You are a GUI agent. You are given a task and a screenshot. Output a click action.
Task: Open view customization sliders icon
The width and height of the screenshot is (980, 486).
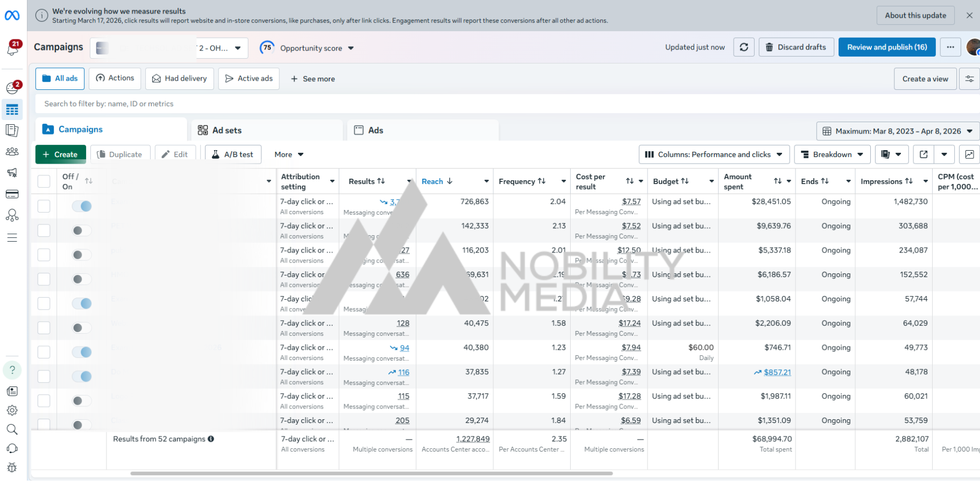pos(969,79)
